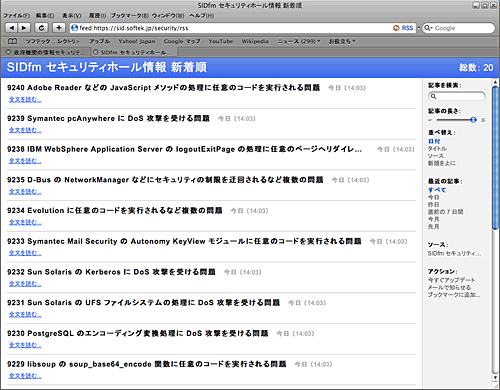
Task: Open the ファイル (File) menu
Action: (x=16, y=16)
